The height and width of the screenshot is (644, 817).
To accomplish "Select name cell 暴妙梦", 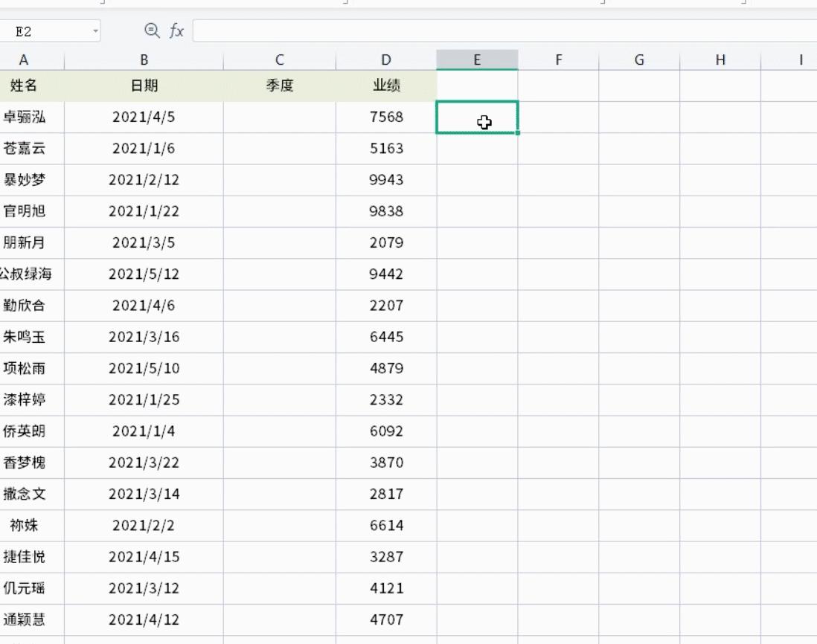I will (x=31, y=180).
